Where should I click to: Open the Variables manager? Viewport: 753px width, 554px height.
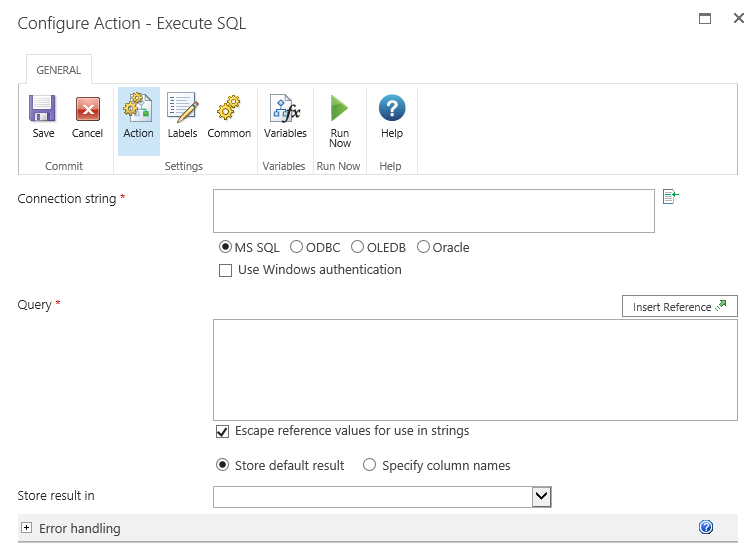click(x=285, y=110)
